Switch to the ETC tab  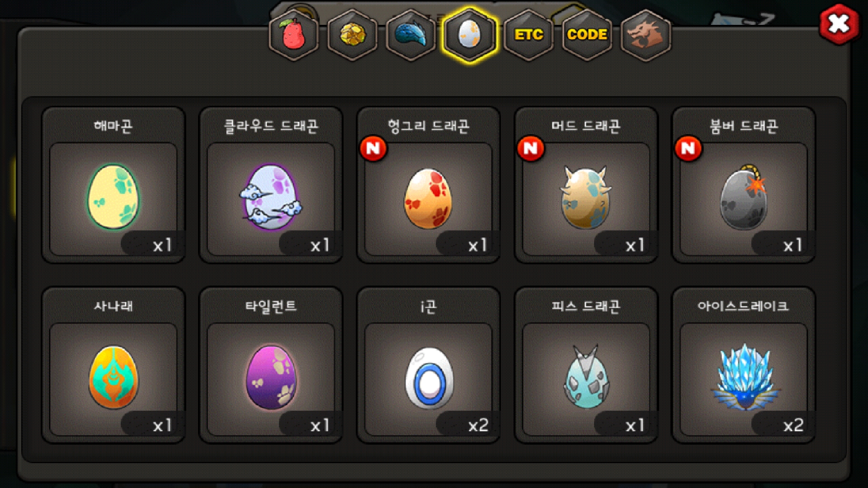click(x=528, y=35)
